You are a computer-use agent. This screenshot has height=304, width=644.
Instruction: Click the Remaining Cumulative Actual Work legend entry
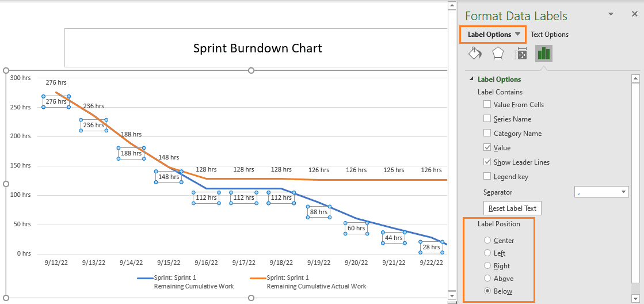pos(308,282)
